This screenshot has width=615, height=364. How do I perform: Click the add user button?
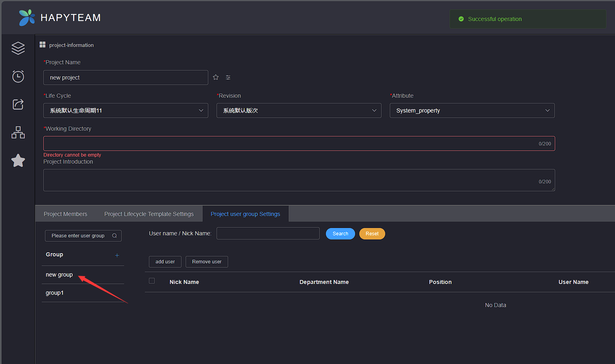tap(165, 262)
